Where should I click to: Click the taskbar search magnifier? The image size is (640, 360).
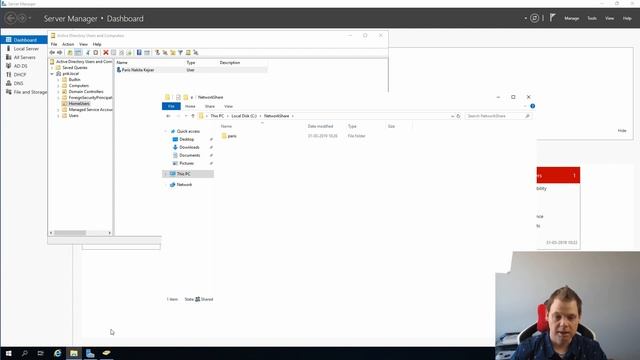tap(24, 353)
